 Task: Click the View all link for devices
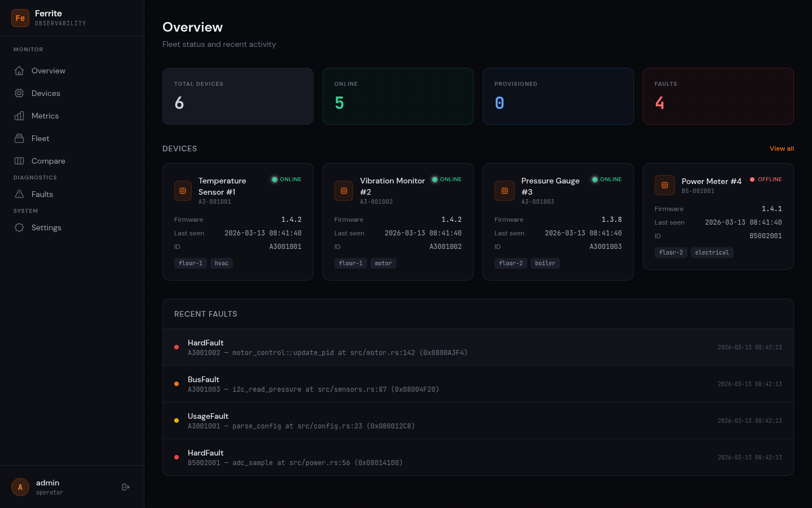pos(782,148)
